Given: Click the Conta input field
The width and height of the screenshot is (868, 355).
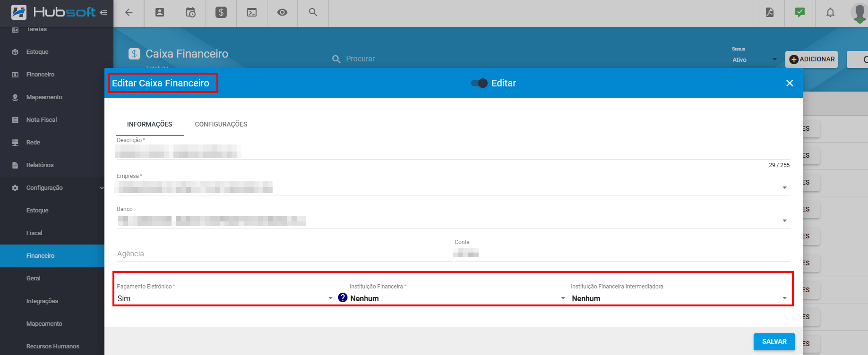Looking at the screenshot, I should 622,254.
